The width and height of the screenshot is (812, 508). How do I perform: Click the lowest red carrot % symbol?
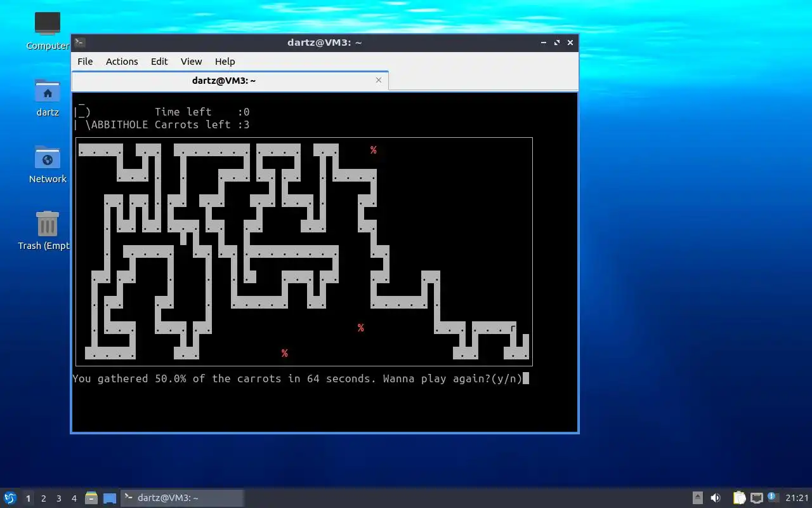[x=285, y=353]
